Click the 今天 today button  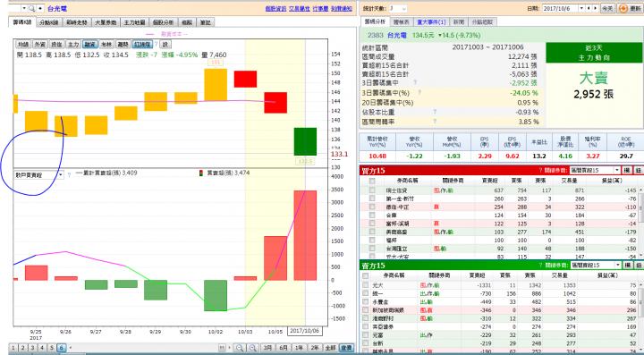click(x=607, y=8)
